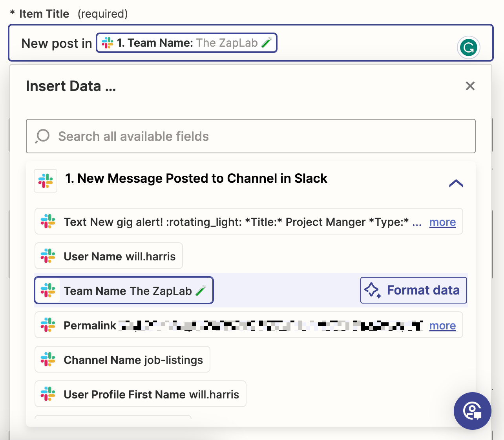Click Slack icon on Permalink row

point(48,325)
